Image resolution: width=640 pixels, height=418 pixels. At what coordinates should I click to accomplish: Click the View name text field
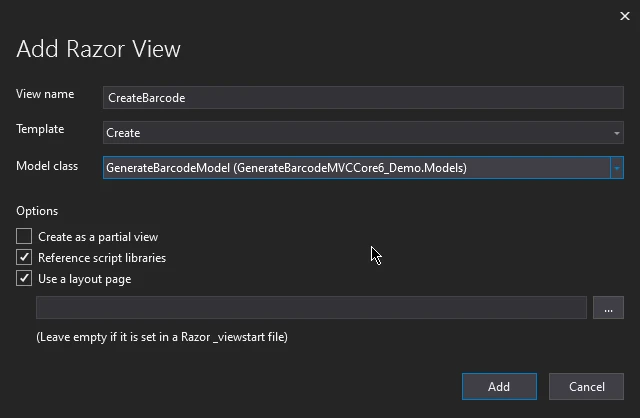(x=363, y=97)
